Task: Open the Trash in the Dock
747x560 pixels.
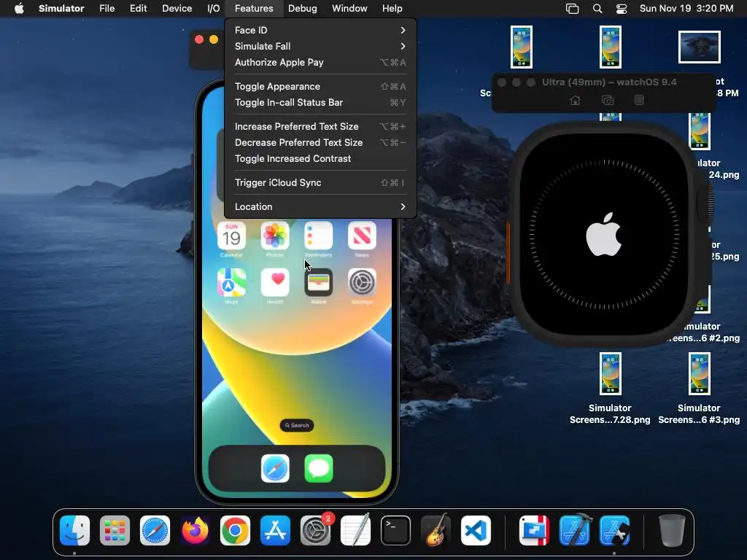Action: point(672,530)
